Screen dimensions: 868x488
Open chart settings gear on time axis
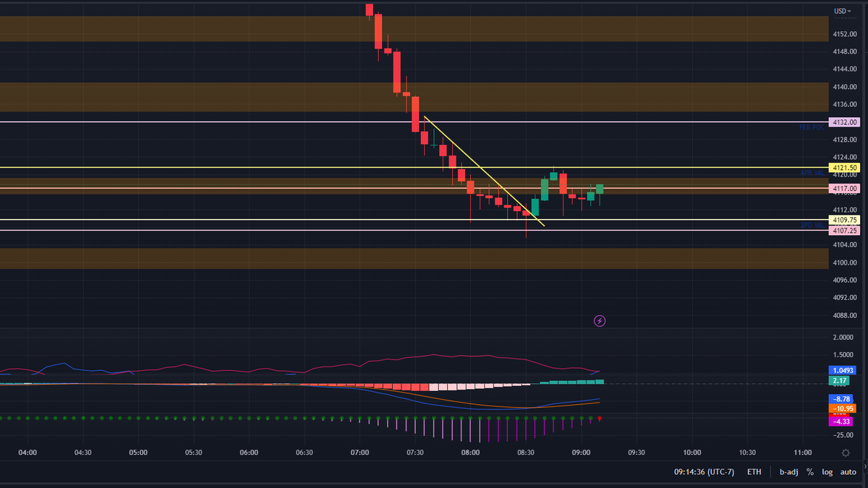[x=846, y=453]
